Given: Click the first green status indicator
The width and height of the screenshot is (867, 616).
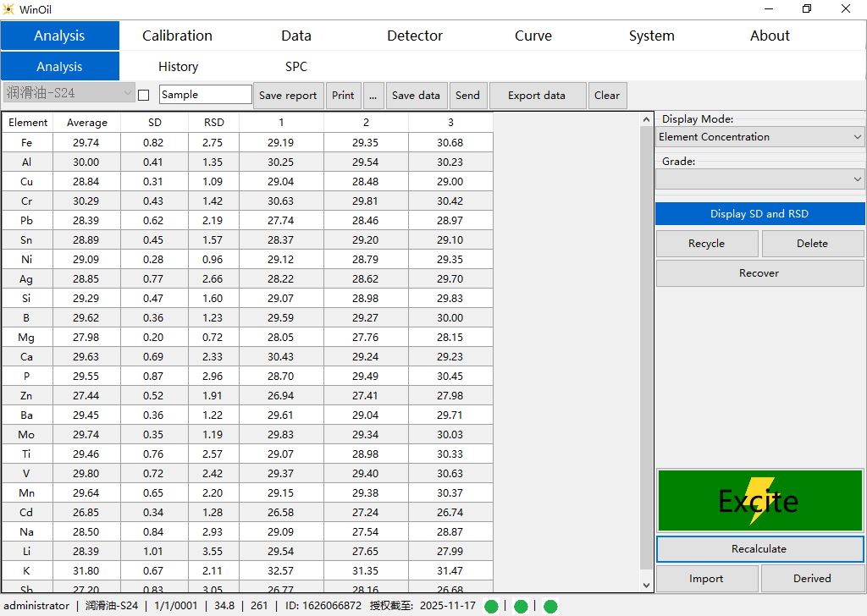Looking at the screenshot, I should tap(491, 606).
